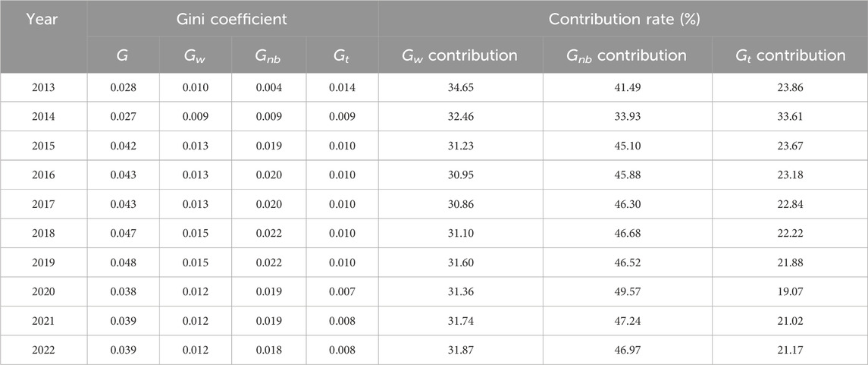
Task: Select the 2018 year cell
Action: [43, 233]
